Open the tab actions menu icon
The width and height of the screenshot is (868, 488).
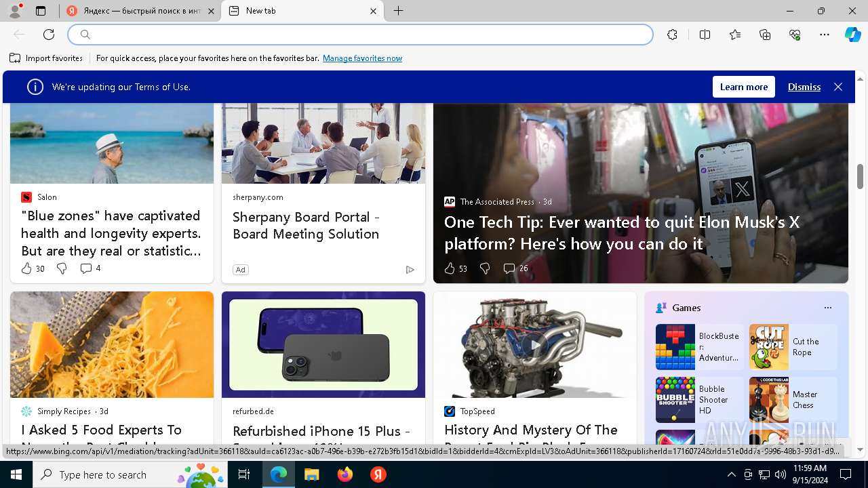click(41, 11)
